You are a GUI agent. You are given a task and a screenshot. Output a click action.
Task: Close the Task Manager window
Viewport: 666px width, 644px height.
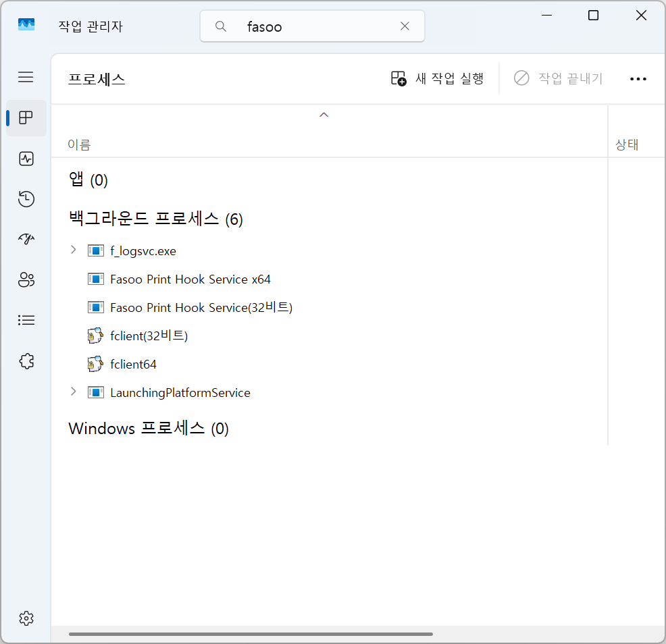click(641, 16)
